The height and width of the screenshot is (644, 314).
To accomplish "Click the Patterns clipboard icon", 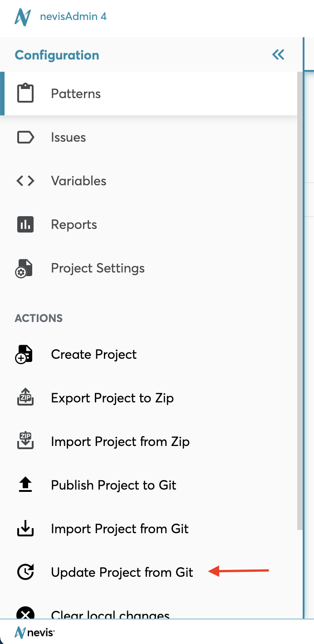I will click(x=25, y=94).
